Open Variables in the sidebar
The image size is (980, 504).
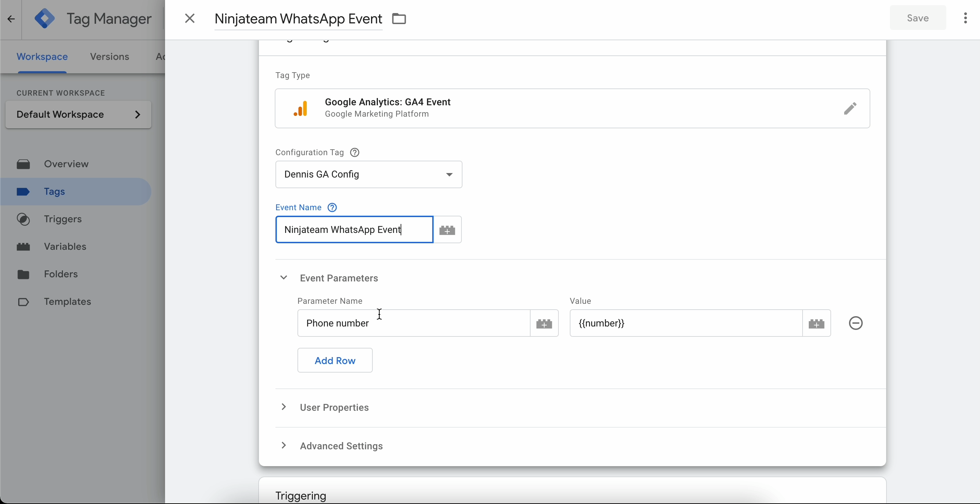pos(65,247)
